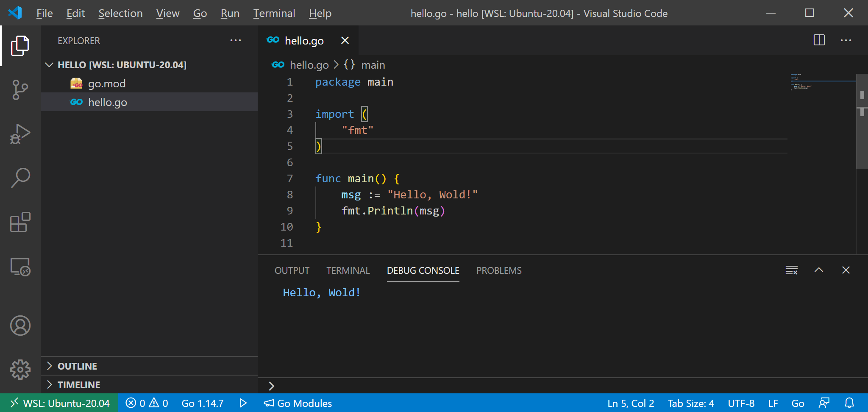
Task: Open the Terminal menu
Action: pos(274,13)
